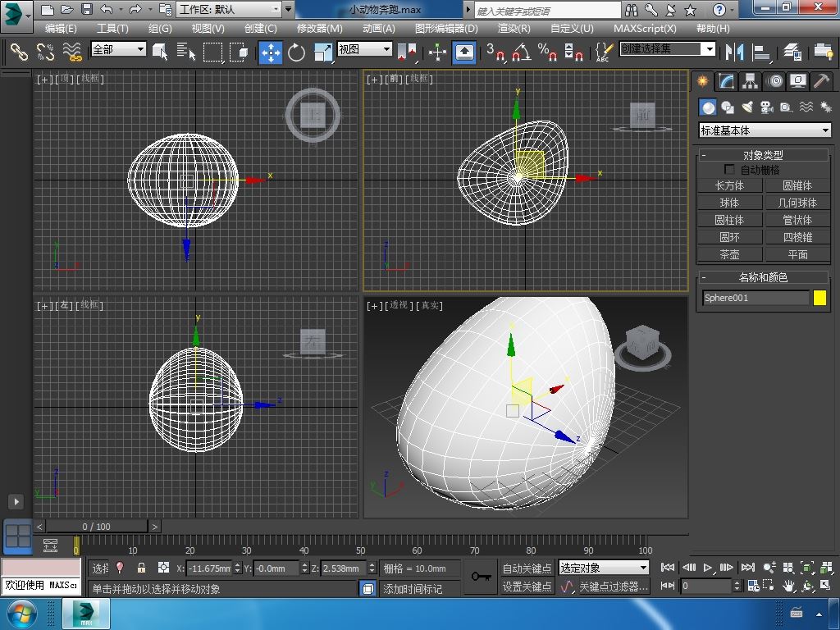
Task: Open the 渲染(R) menu
Action: point(514,29)
